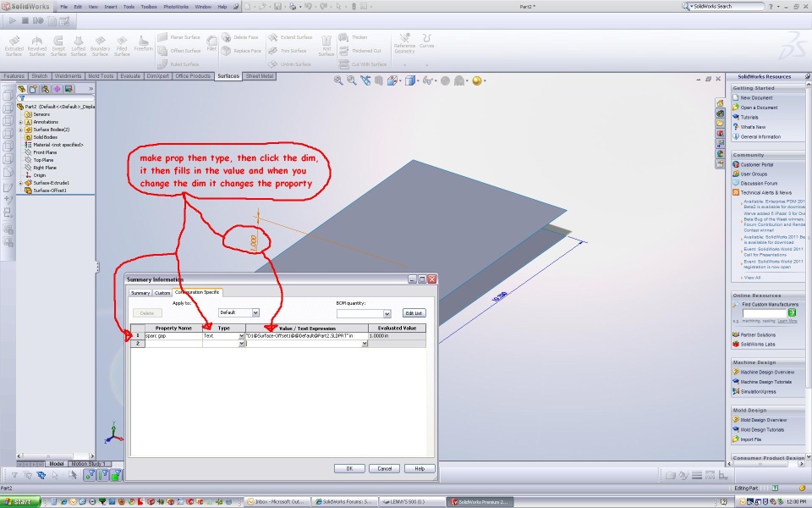Click the Planar Surface tool

[x=178, y=37]
